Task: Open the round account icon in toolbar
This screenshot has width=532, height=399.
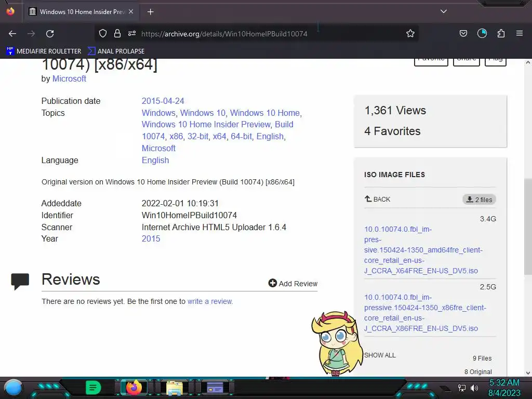Action: (x=482, y=33)
